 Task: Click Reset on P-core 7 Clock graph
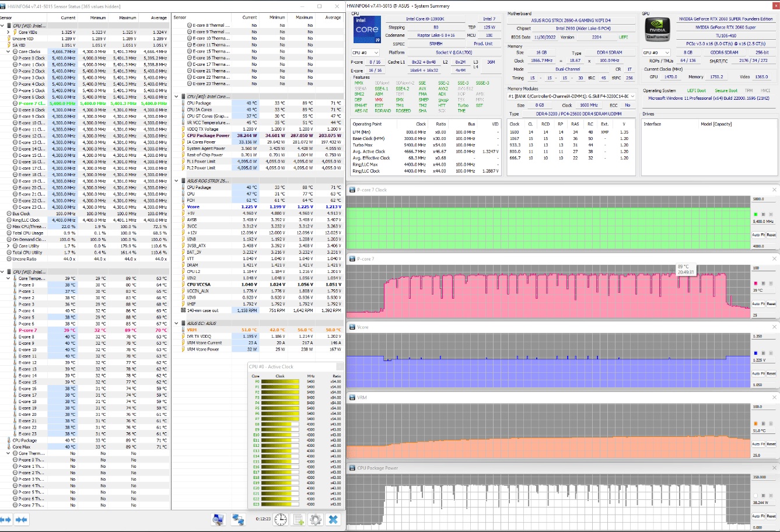(771, 235)
